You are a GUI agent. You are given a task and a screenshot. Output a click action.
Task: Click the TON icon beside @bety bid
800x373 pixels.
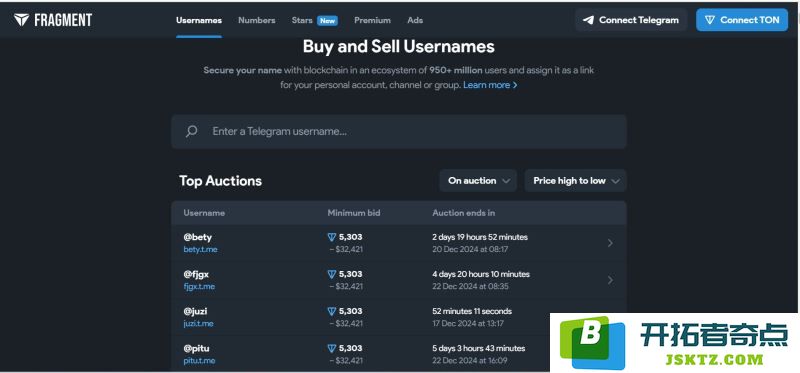coord(332,237)
